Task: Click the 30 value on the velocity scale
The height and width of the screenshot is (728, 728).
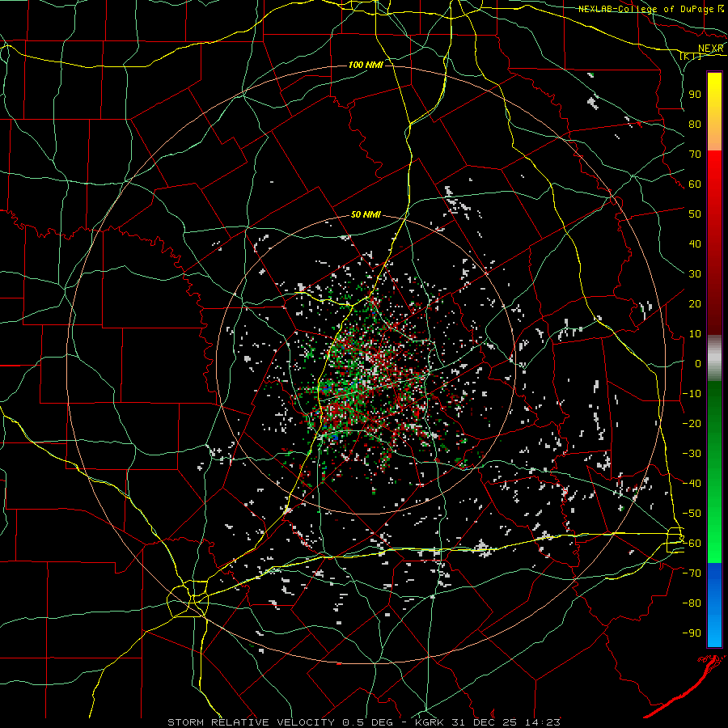Action: coord(695,274)
